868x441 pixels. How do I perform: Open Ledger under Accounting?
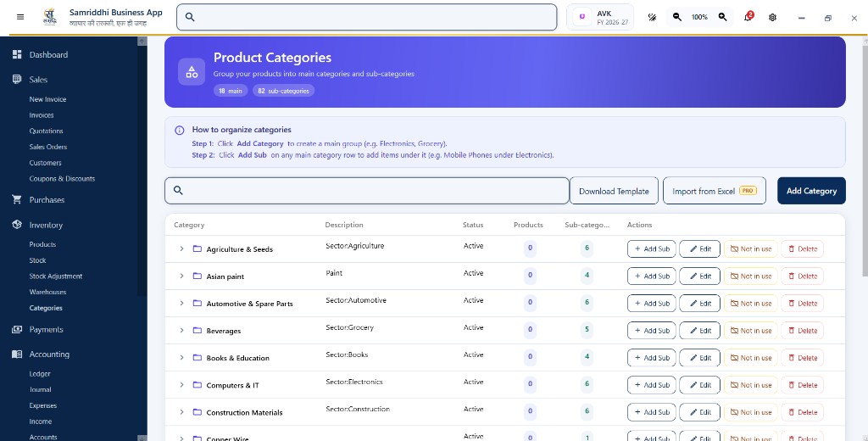[x=40, y=374]
